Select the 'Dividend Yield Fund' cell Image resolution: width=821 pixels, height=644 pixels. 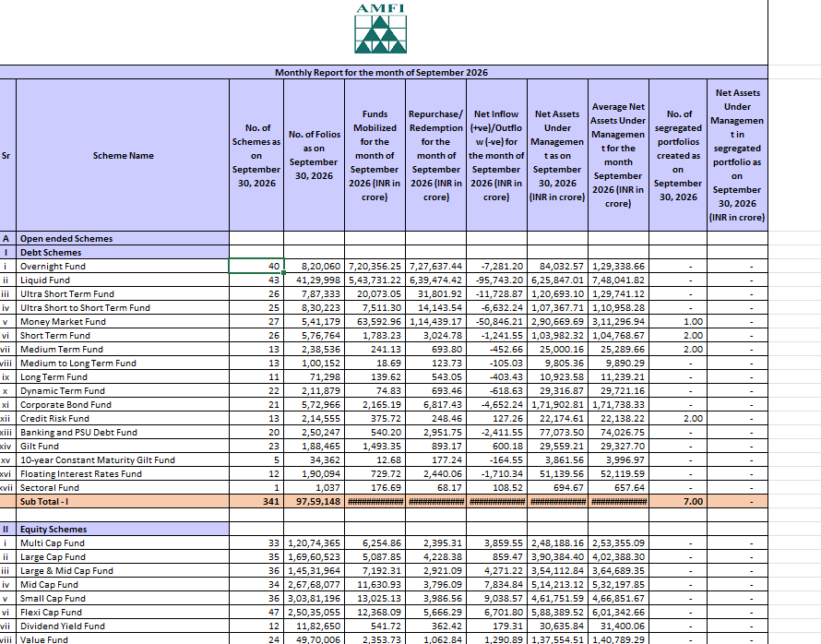123,626
